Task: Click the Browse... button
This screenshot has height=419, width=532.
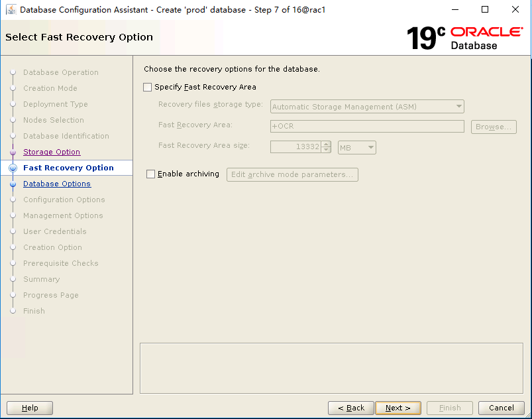Action: (x=494, y=127)
